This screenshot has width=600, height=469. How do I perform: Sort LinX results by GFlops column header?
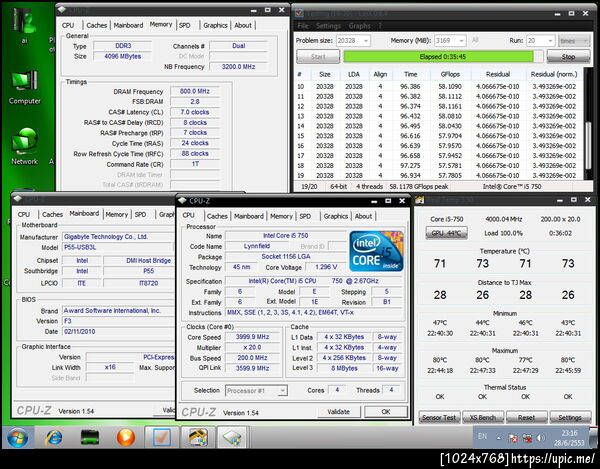tap(450, 74)
